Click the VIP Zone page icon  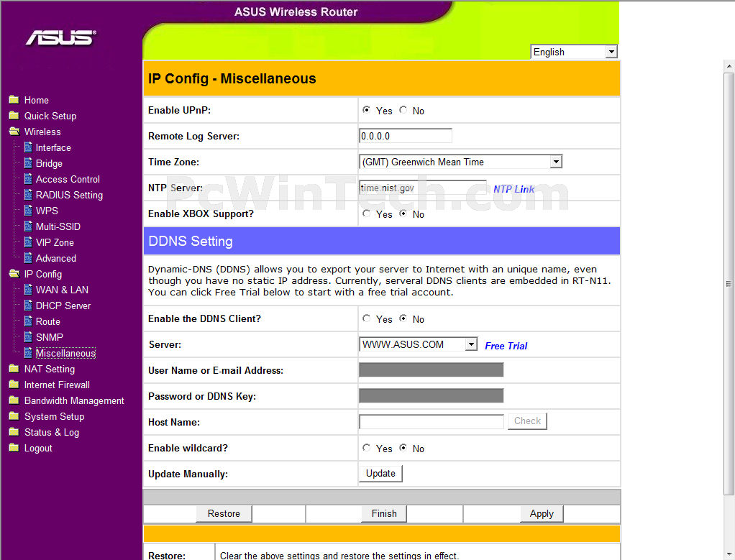28,242
